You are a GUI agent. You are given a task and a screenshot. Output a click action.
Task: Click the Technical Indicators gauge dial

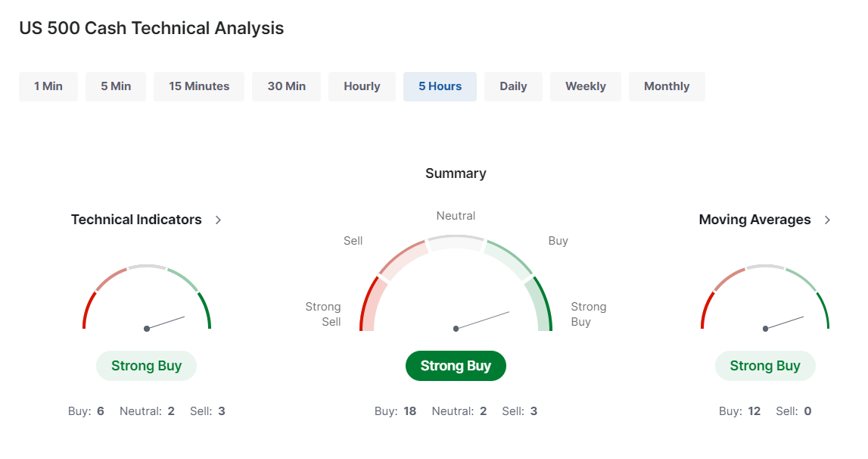tap(147, 298)
